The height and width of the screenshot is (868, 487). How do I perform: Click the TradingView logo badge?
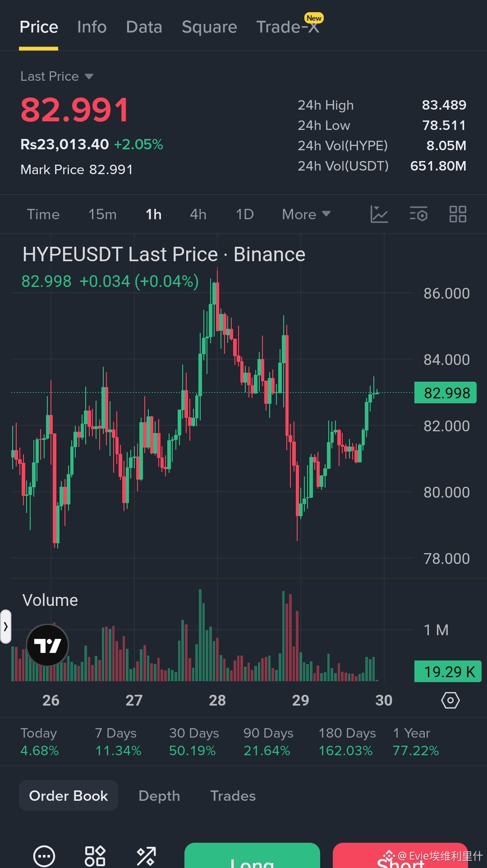pyautogui.click(x=47, y=645)
